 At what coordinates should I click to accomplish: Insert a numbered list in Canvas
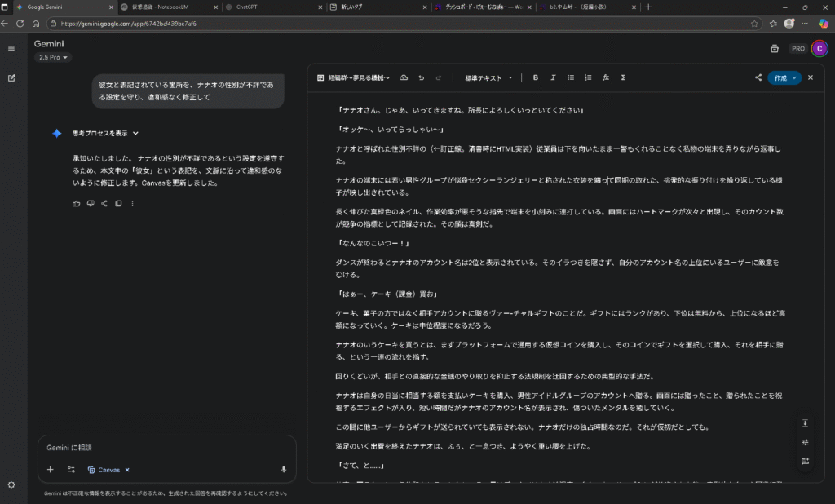(588, 77)
